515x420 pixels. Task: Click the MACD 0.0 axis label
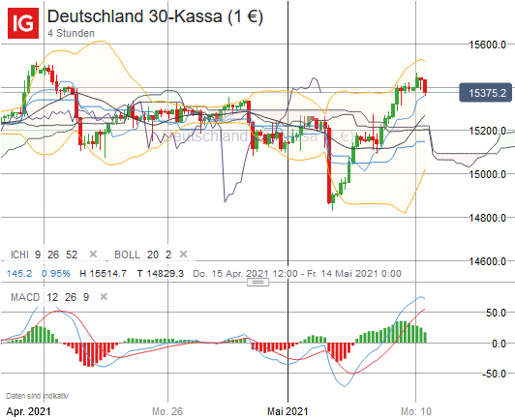point(499,344)
